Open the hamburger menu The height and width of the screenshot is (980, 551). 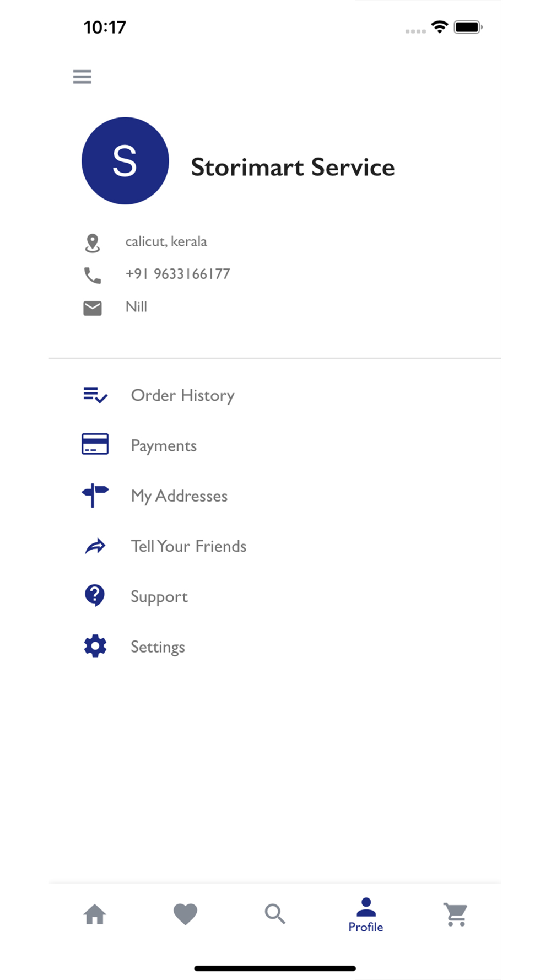tap(82, 77)
